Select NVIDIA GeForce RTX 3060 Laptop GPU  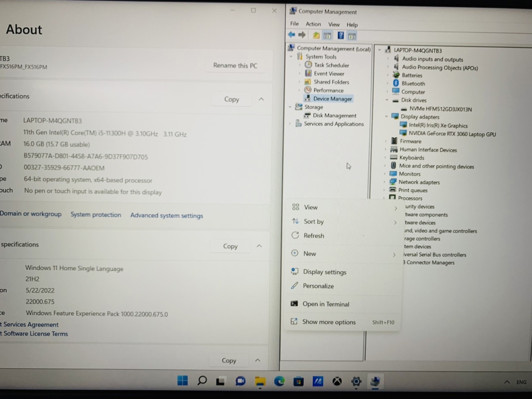point(452,134)
